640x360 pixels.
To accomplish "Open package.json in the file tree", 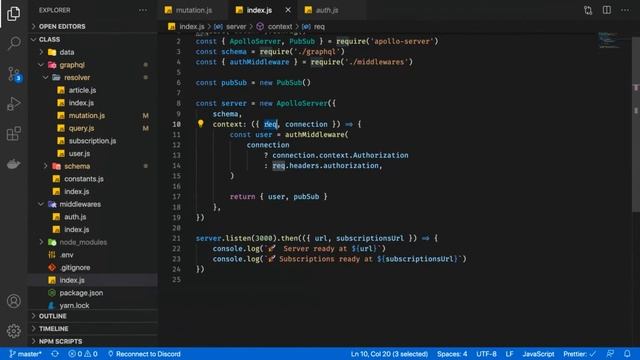I will tap(93, 293).
